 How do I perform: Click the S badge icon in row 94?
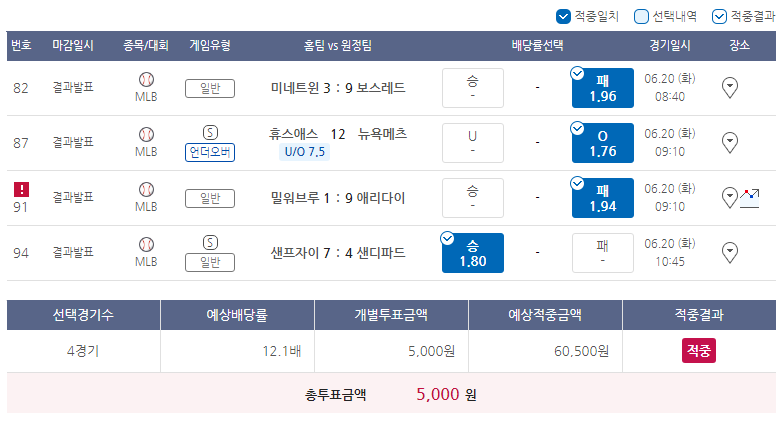210,243
